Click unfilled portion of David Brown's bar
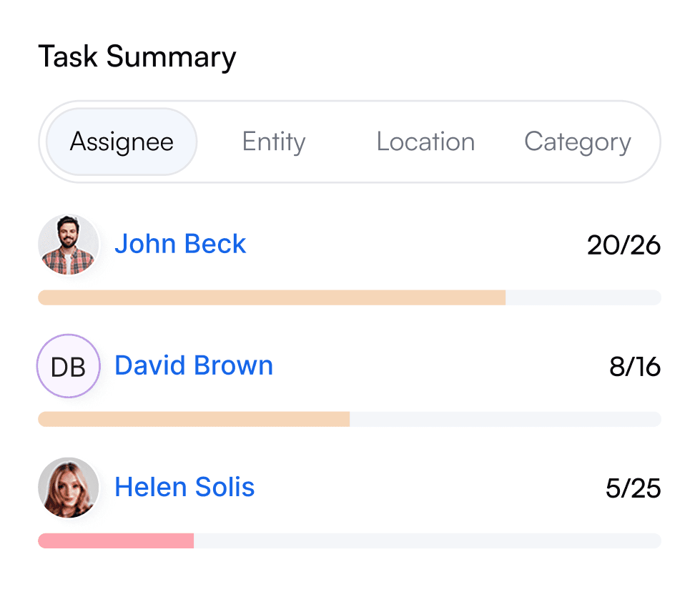 click(506, 419)
